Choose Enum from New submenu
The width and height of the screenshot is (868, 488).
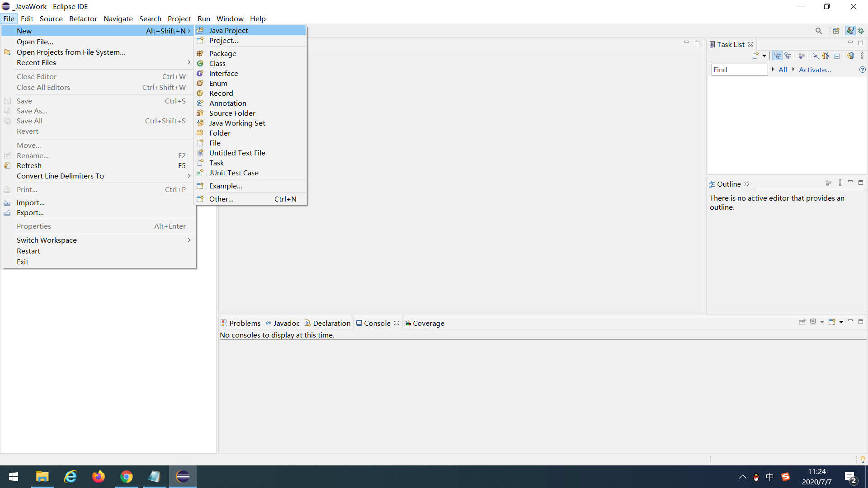pyautogui.click(x=250, y=83)
